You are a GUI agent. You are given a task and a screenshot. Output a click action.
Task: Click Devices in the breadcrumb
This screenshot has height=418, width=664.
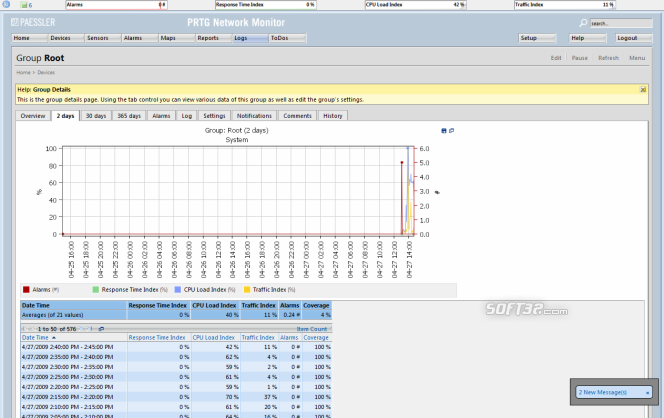click(x=46, y=72)
